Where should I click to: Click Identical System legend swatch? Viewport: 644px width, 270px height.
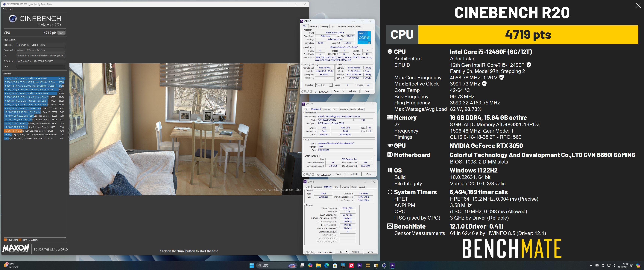pyautogui.click(x=20, y=240)
